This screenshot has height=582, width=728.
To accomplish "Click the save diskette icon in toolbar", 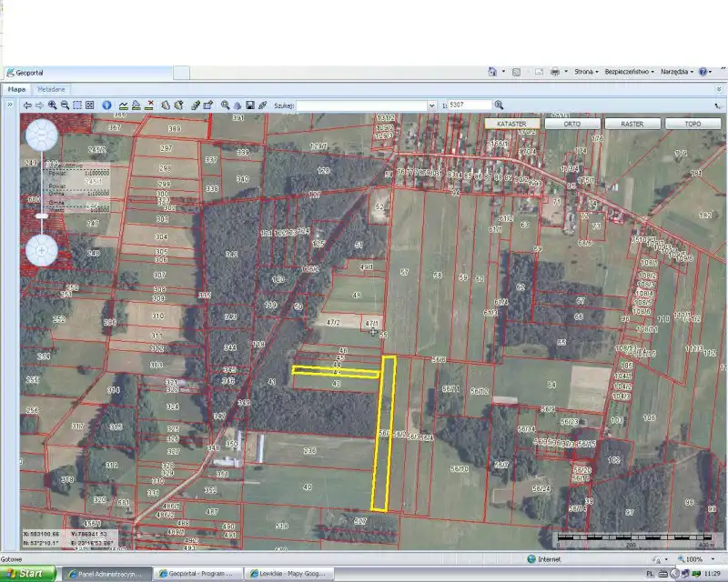I will coord(250,105).
